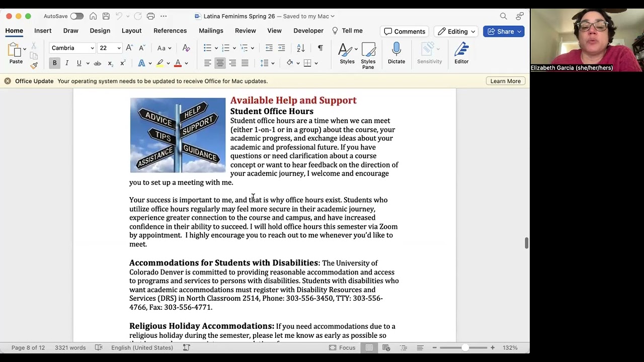This screenshot has height=362, width=644.
Task: Apply the red font color
Action: (x=178, y=63)
